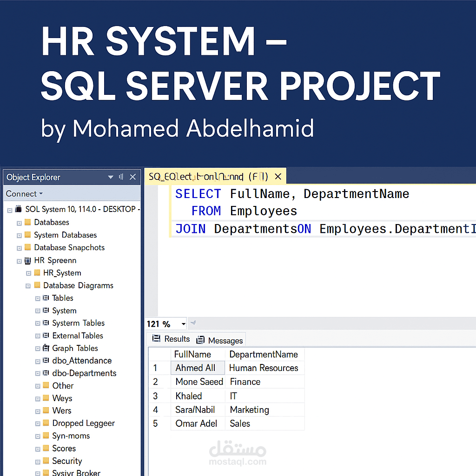Click the SELECT keyword in query
This screenshot has height=476, width=476.
point(198,194)
